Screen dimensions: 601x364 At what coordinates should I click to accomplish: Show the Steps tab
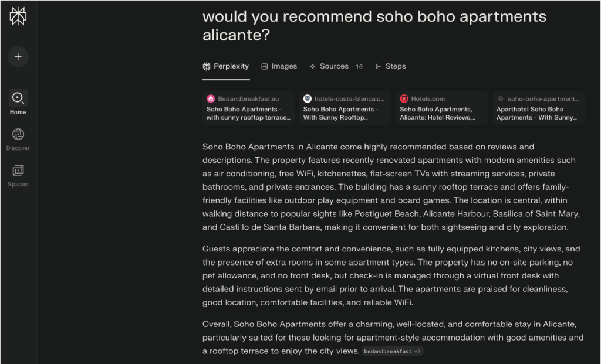pyautogui.click(x=390, y=66)
